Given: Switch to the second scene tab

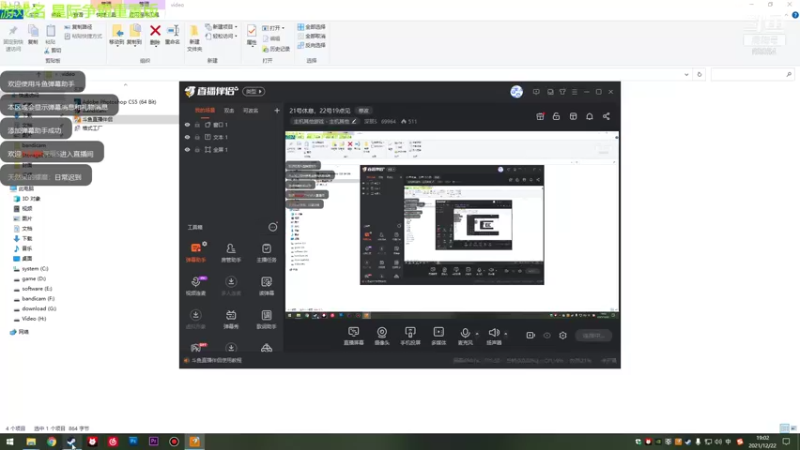Looking at the screenshot, I should coord(229,110).
